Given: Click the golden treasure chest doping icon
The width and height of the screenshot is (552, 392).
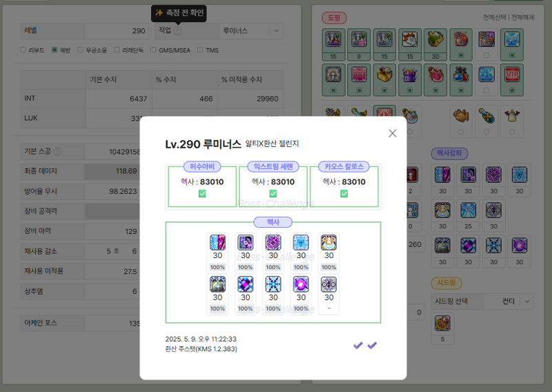Looking at the screenshot, I should (384, 75).
